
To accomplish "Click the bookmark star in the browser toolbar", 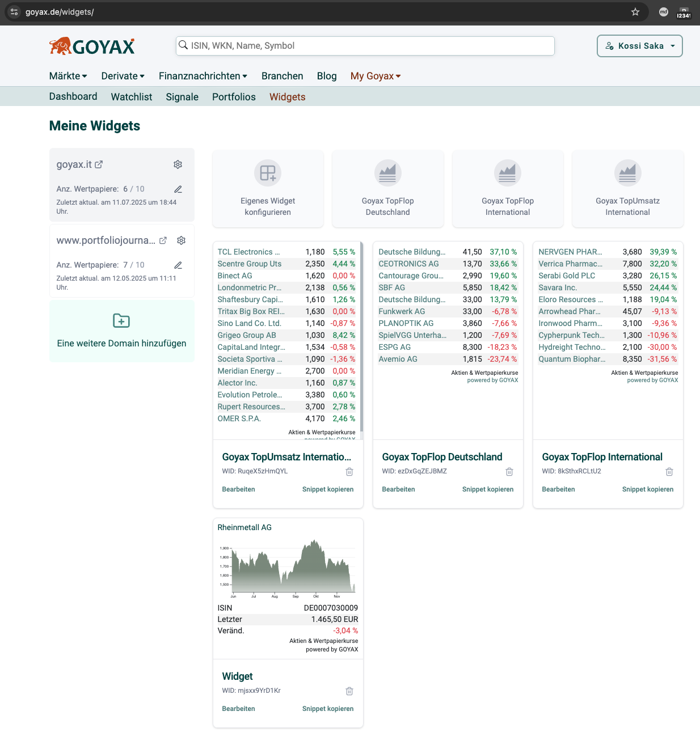I will (x=636, y=11).
